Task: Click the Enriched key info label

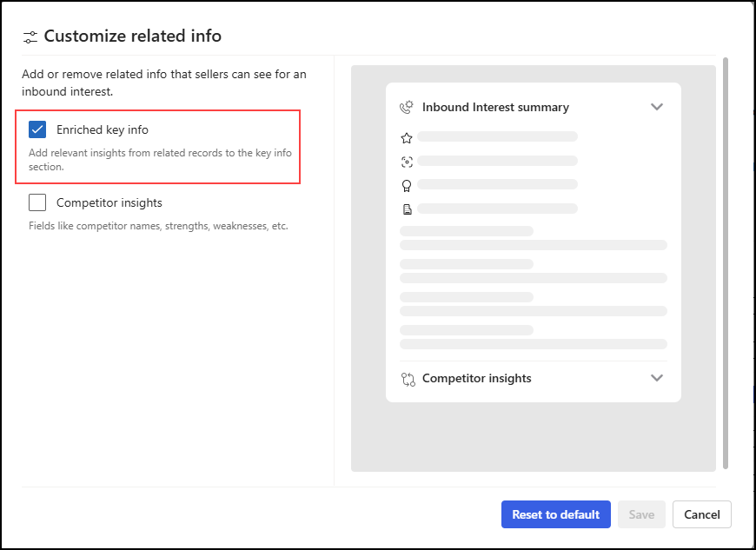Action: (103, 129)
